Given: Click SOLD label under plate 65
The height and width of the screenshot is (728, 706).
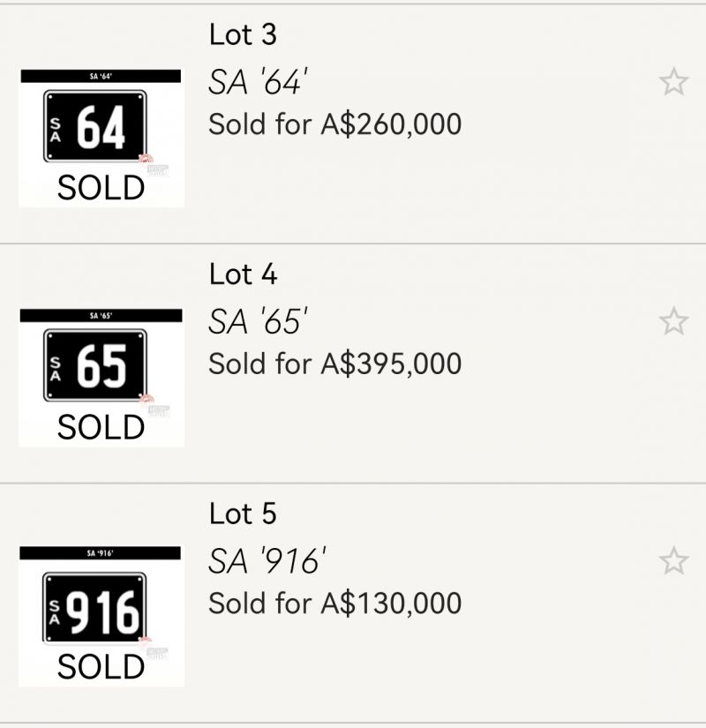Looking at the screenshot, I should (x=101, y=427).
